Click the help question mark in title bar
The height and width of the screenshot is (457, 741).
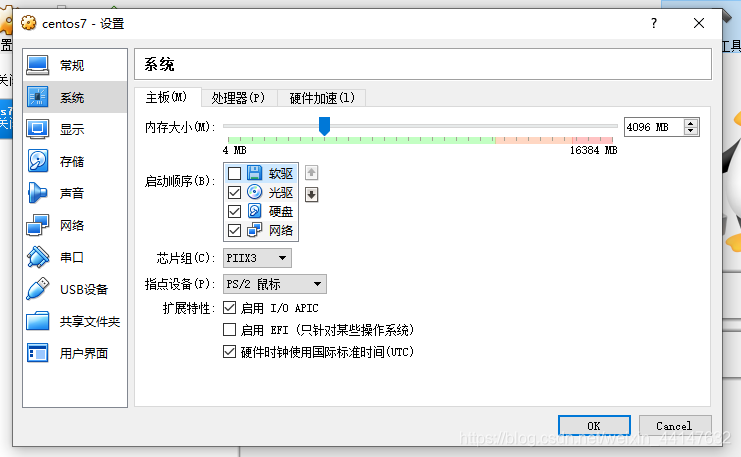tap(654, 23)
